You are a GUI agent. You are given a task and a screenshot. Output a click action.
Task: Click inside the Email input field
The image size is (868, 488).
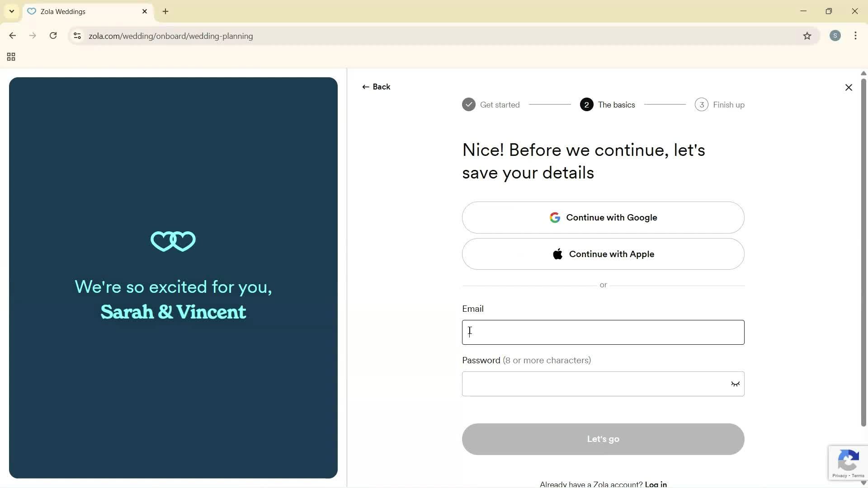point(603,332)
